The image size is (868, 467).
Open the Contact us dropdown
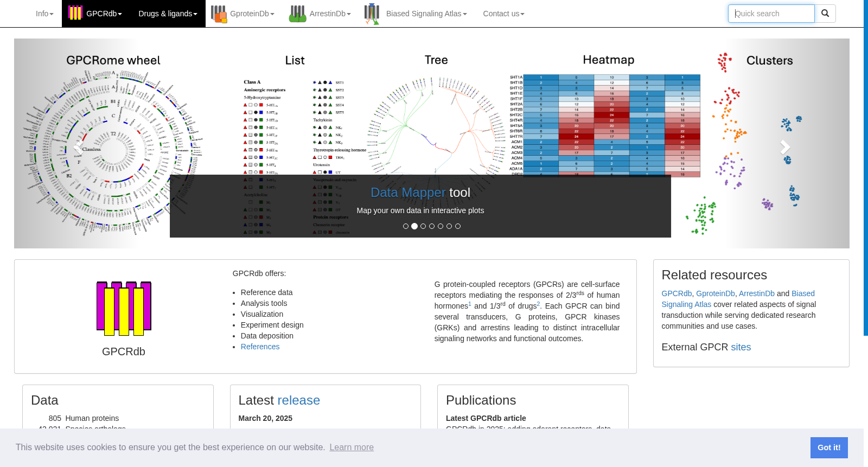click(503, 14)
